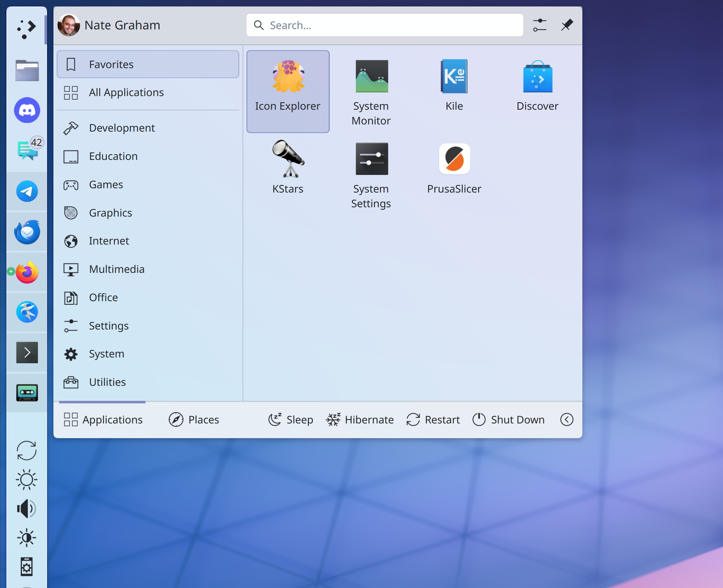Launch the Kile editor

pyautogui.click(x=454, y=92)
